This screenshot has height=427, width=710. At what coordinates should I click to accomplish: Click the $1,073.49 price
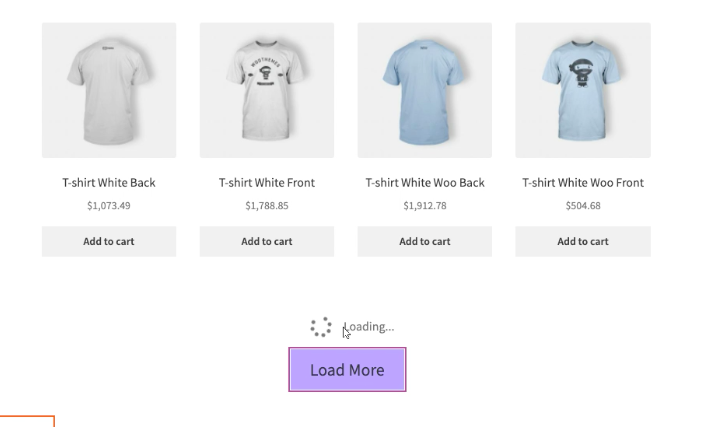[x=109, y=206]
